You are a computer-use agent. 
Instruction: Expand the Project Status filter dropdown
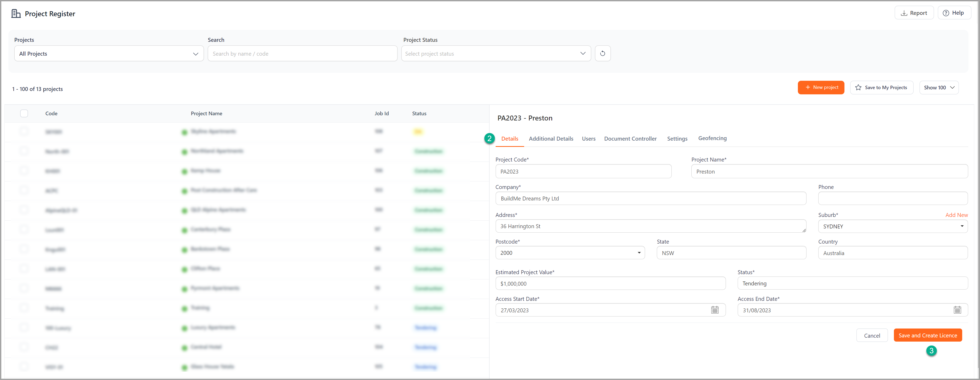point(496,54)
